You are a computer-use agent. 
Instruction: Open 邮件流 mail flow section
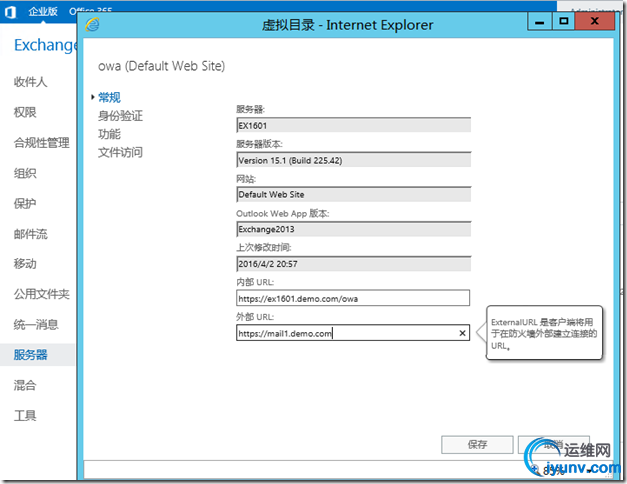[30, 234]
